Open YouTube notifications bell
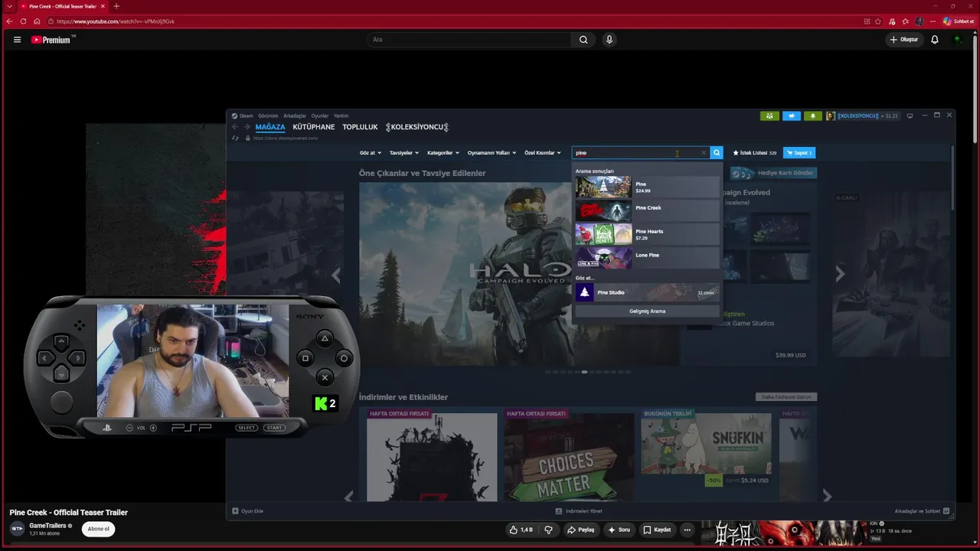 (935, 40)
